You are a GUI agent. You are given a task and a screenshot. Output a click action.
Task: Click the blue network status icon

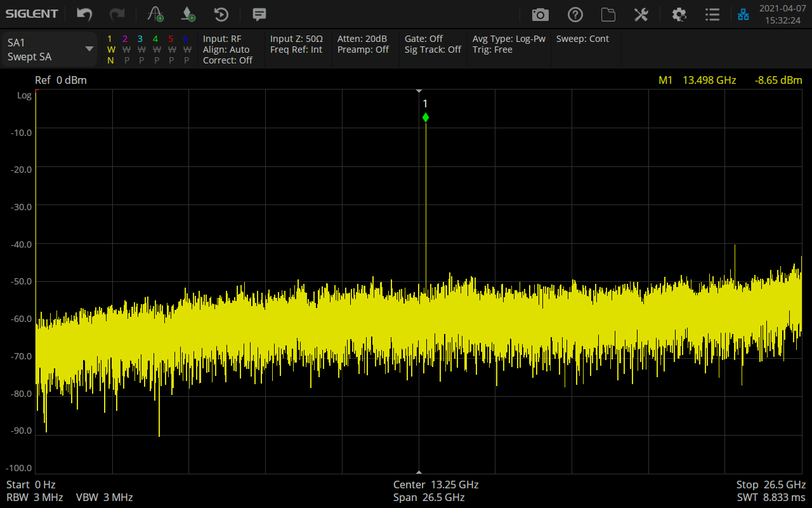pos(743,15)
